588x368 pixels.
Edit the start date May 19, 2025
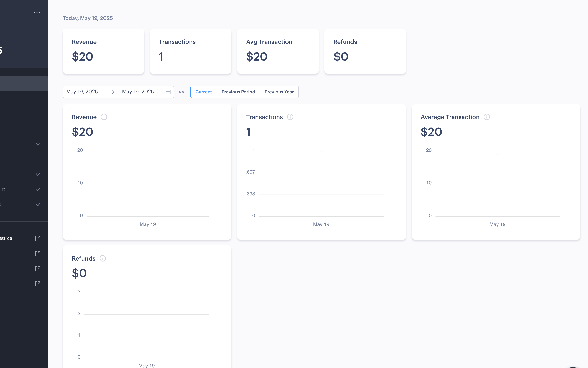point(82,92)
